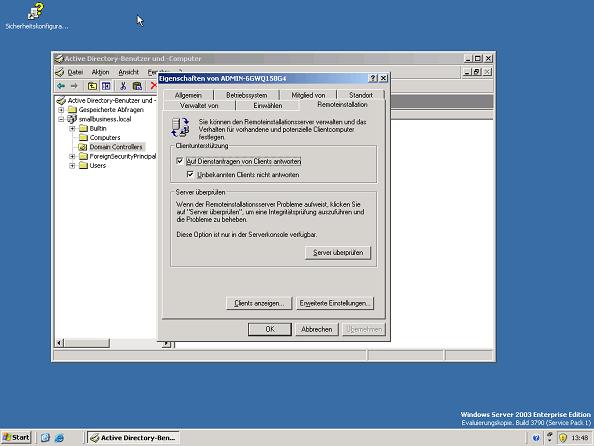Select the Domain Controllers tree item label
Viewport: 594px width, 446px height.
tap(116, 147)
